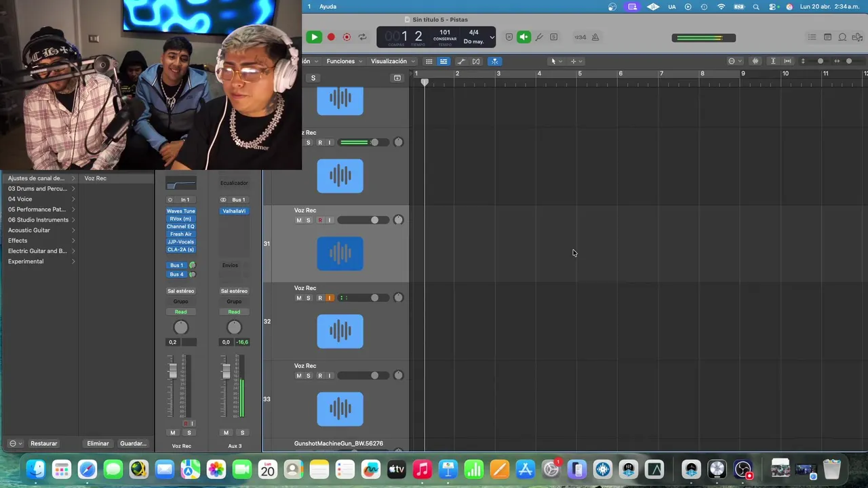Open the secondary marquee tool menu
The width and height of the screenshot is (868, 488).
point(576,61)
